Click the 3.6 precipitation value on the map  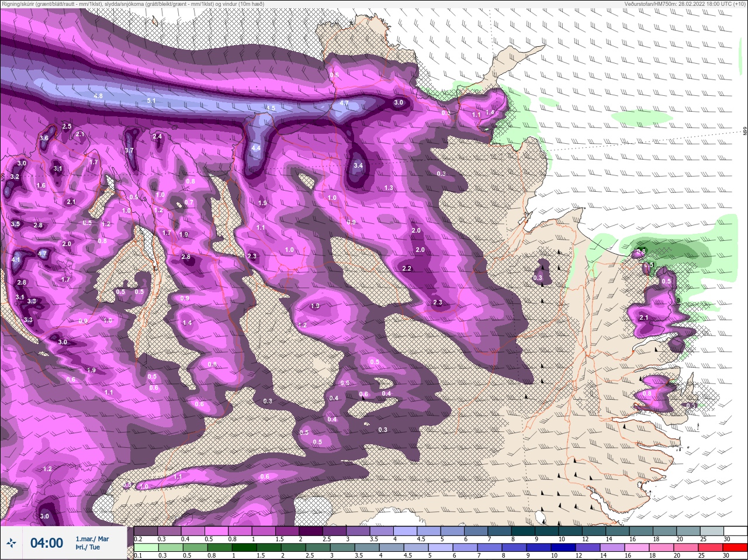pyautogui.click(x=44, y=138)
